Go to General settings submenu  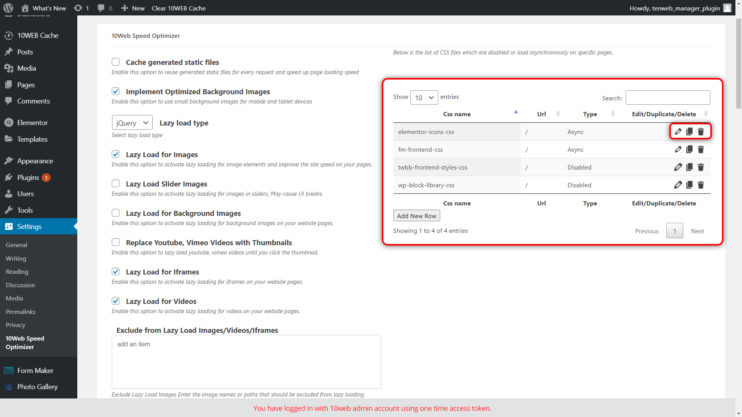pos(17,245)
